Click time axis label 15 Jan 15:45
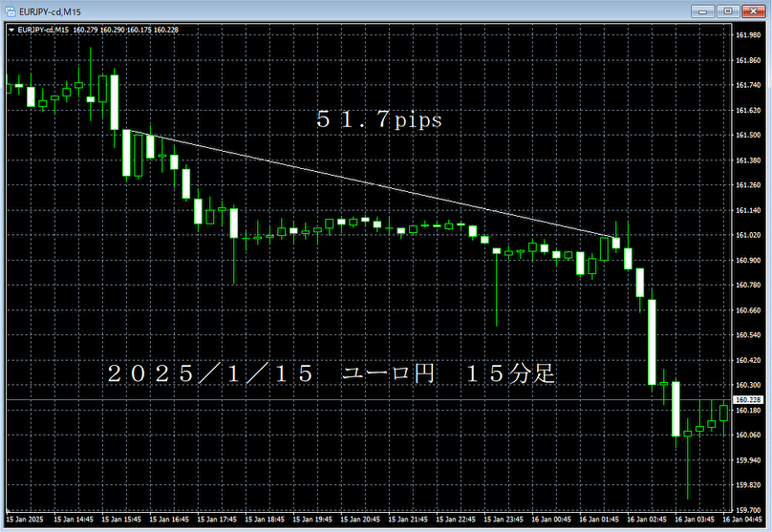This screenshot has height=532, width=772. tap(121, 520)
